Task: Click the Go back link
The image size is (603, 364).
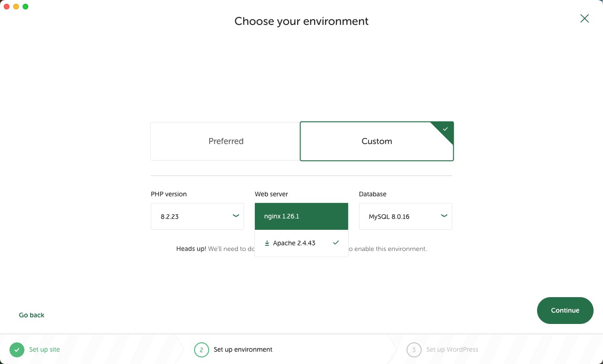Action: 32,315
